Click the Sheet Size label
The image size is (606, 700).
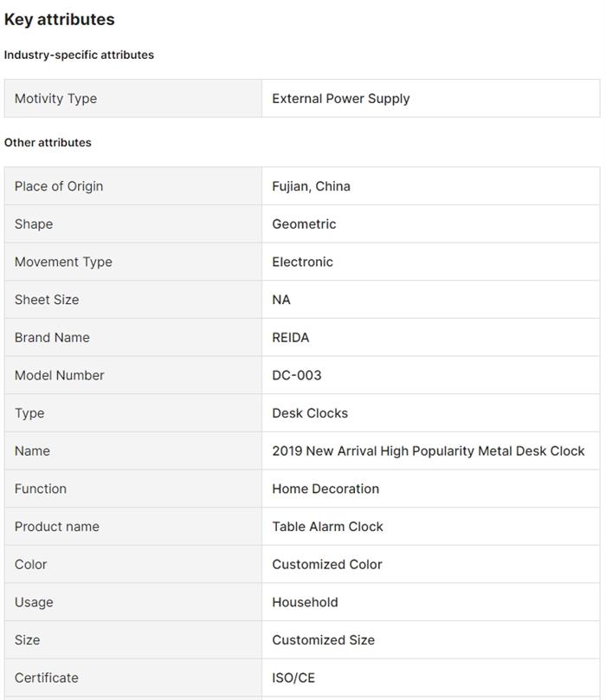(47, 300)
